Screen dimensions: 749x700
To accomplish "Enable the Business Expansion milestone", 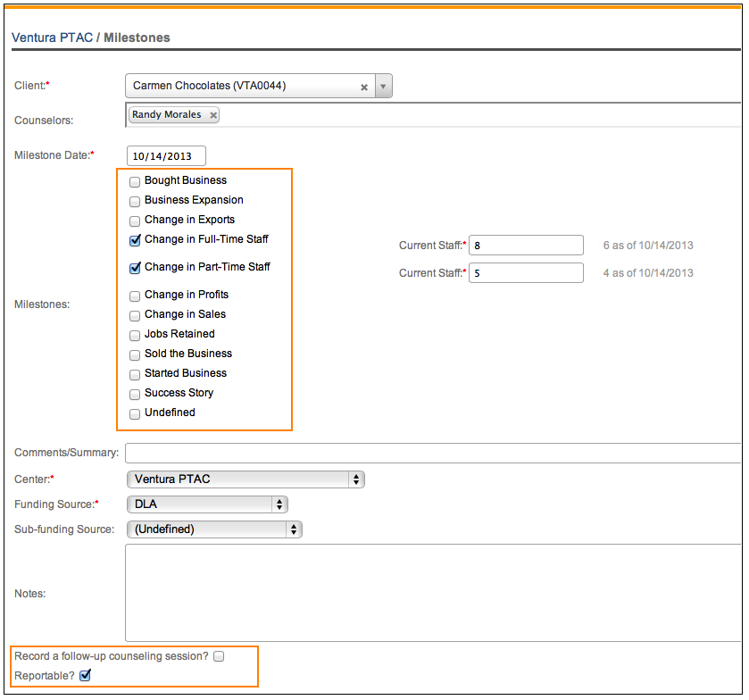I will point(135,201).
